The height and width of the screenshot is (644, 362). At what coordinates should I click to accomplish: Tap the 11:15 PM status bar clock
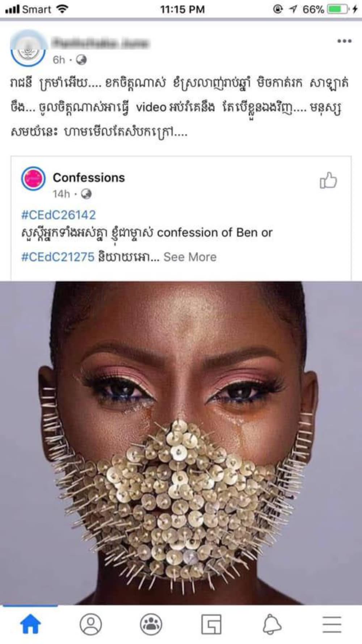[x=182, y=9]
